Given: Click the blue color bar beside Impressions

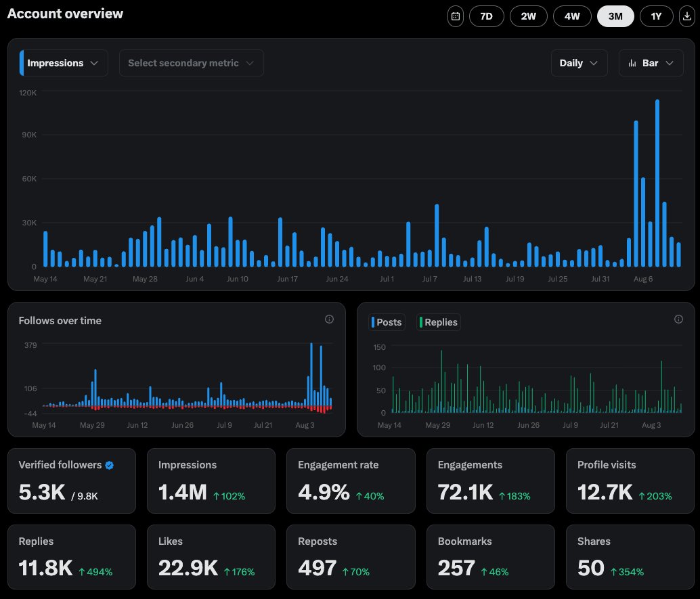Looking at the screenshot, I should [x=22, y=63].
